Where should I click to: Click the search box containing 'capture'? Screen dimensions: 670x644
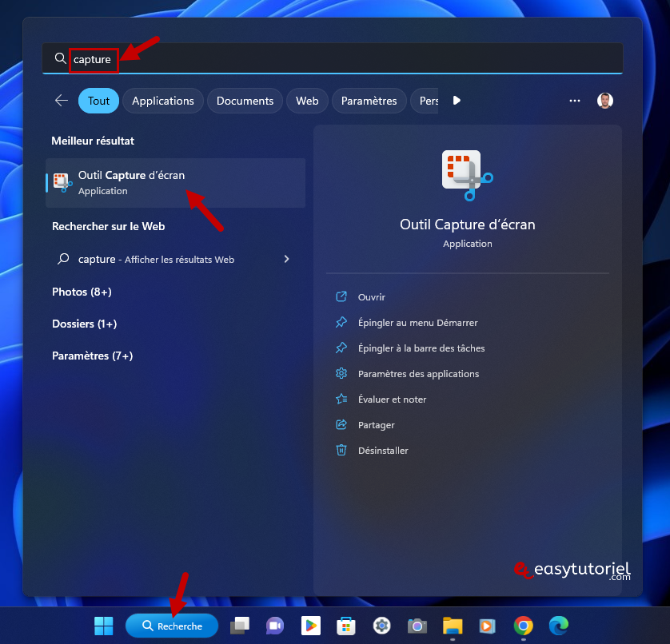(332, 58)
